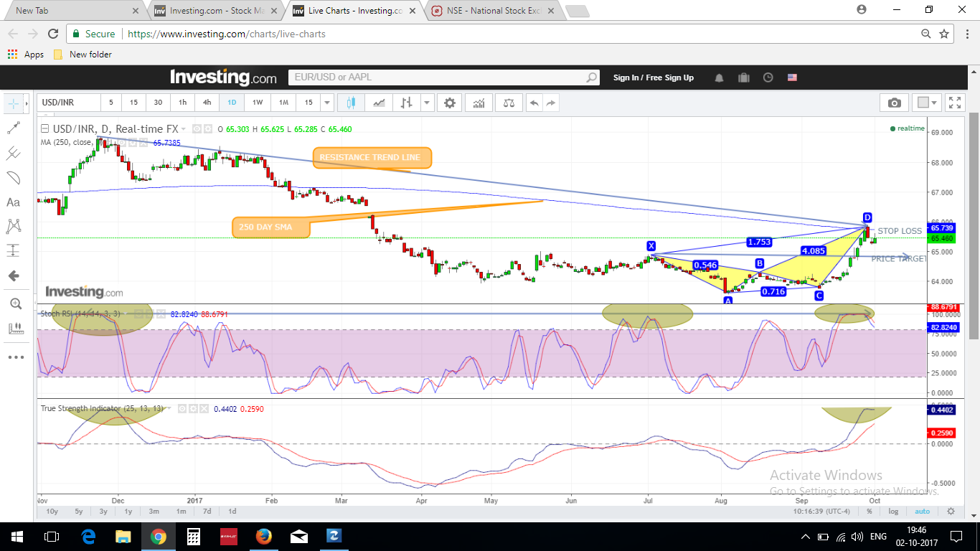Open Chrome from the Windows taskbar
The image size is (980, 551).
click(x=159, y=537)
